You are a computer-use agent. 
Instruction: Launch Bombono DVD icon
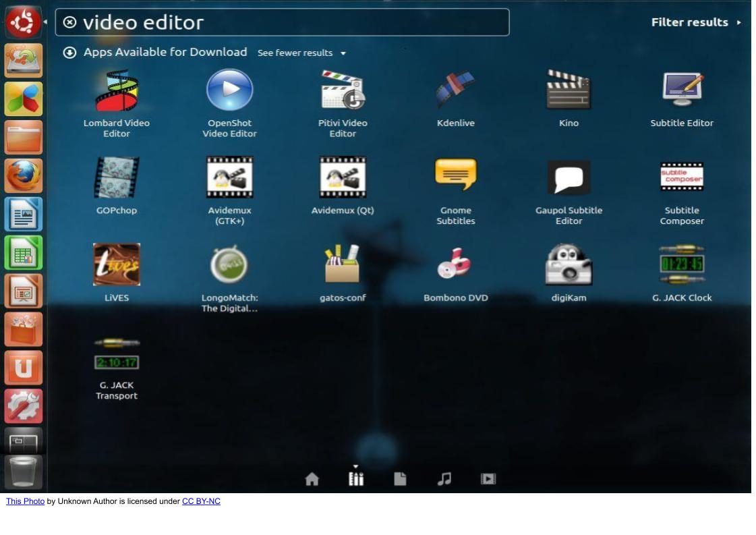454,263
